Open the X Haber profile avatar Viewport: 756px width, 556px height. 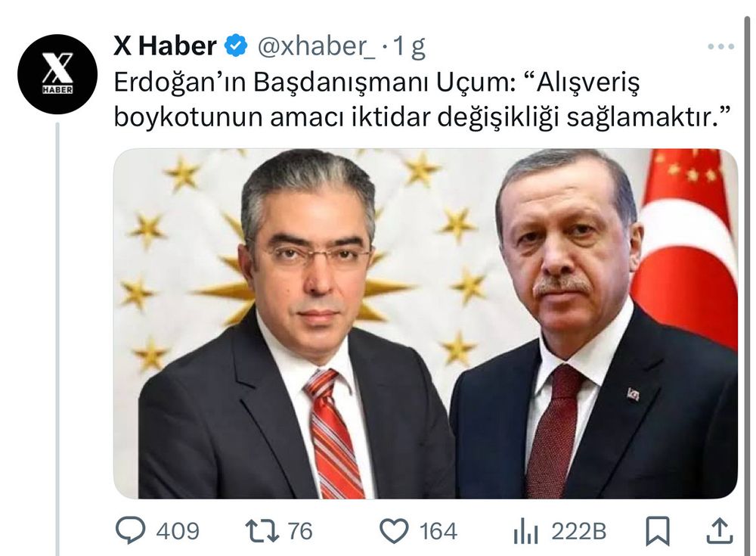tap(57, 74)
